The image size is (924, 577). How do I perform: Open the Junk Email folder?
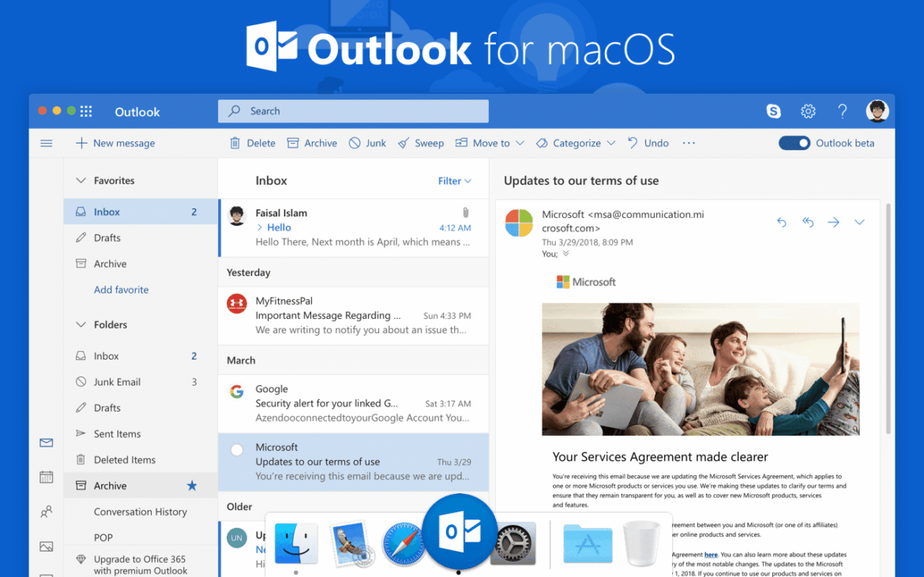tap(117, 382)
